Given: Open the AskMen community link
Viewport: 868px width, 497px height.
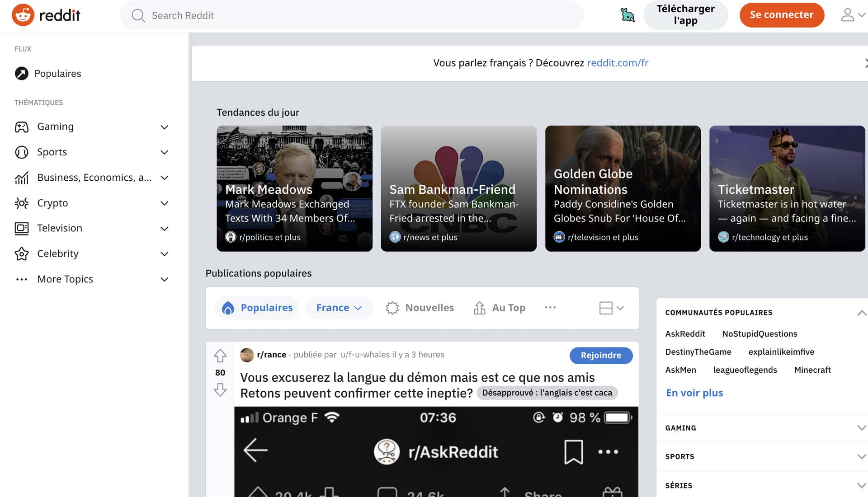Looking at the screenshot, I should pos(680,370).
